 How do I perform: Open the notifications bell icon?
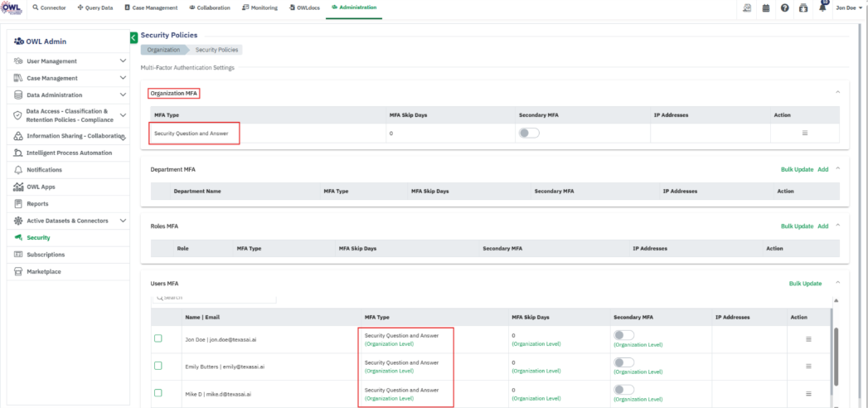click(822, 7)
